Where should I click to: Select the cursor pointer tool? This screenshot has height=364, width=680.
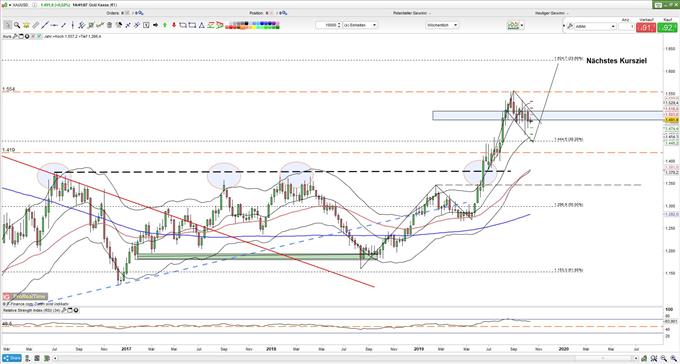(8, 25)
